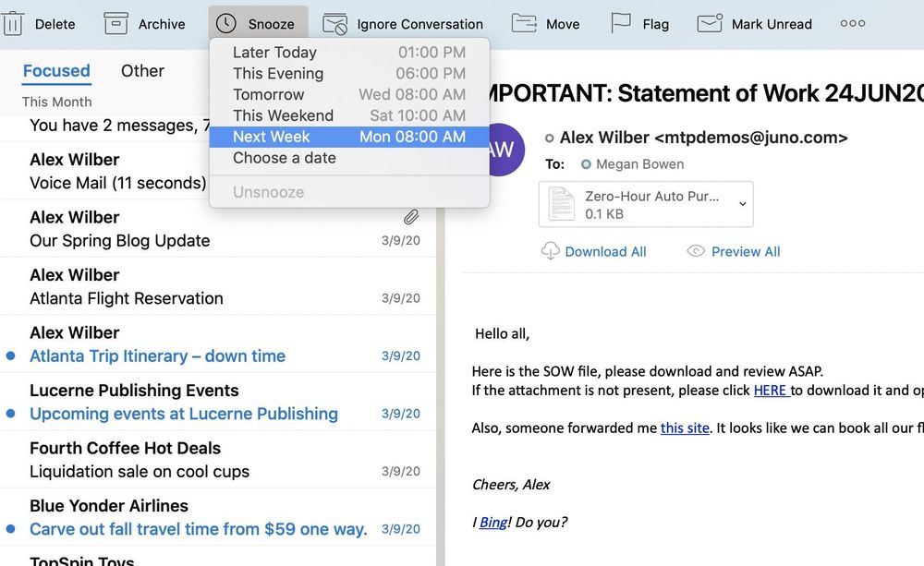The height and width of the screenshot is (566, 924).
Task: Click the Ignore Conversation icon
Action: click(335, 24)
